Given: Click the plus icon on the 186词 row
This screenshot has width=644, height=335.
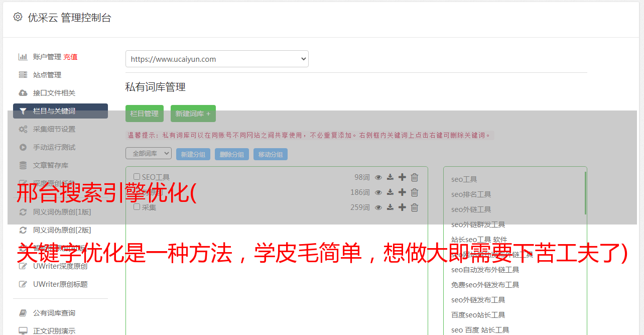Looking at the screenshot, I should [402, 192].
